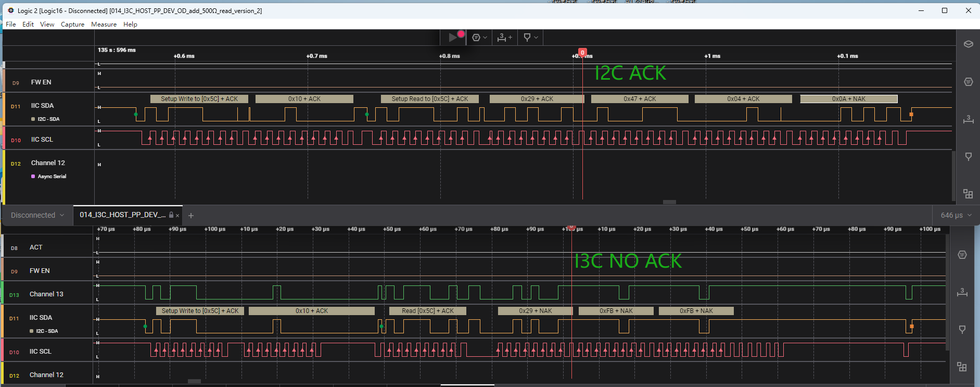Viewport: 980px width, 387px height.
Task: Start capture with the play button
Action: click(453, 38)
